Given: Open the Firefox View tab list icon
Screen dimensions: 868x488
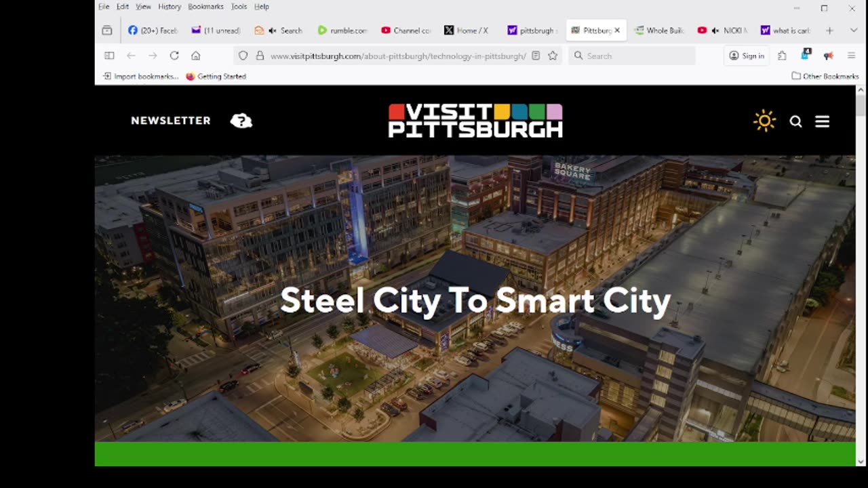Looking at the screenshot, I should pyautogui.click(x=107, y=30).
